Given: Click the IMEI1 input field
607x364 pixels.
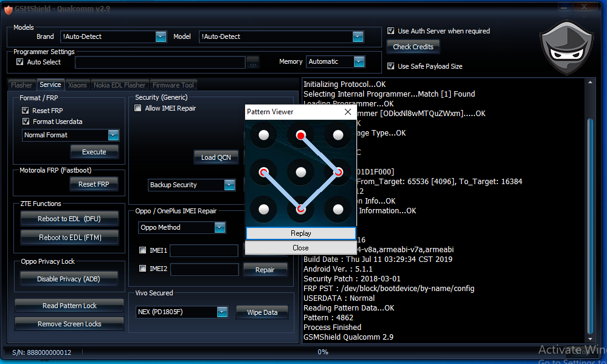Looking at the screenshot, I should (204, 250).
